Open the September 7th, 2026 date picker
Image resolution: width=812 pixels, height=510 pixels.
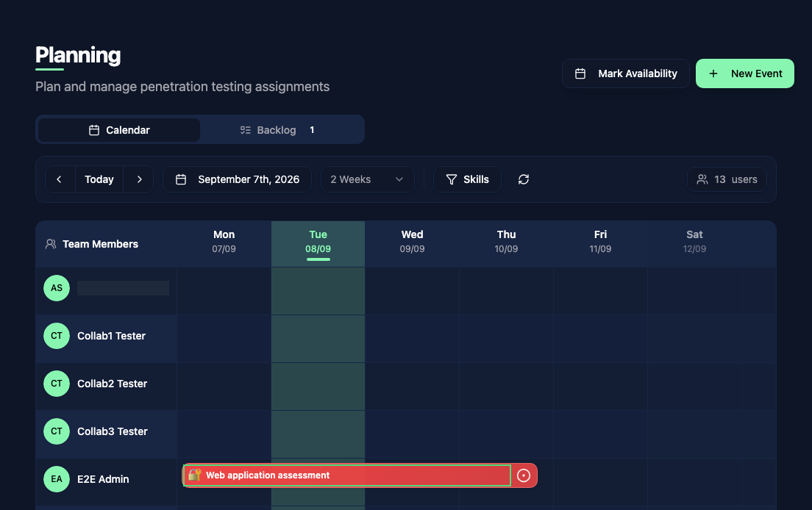pyautogui.click(x=237, y=179)
